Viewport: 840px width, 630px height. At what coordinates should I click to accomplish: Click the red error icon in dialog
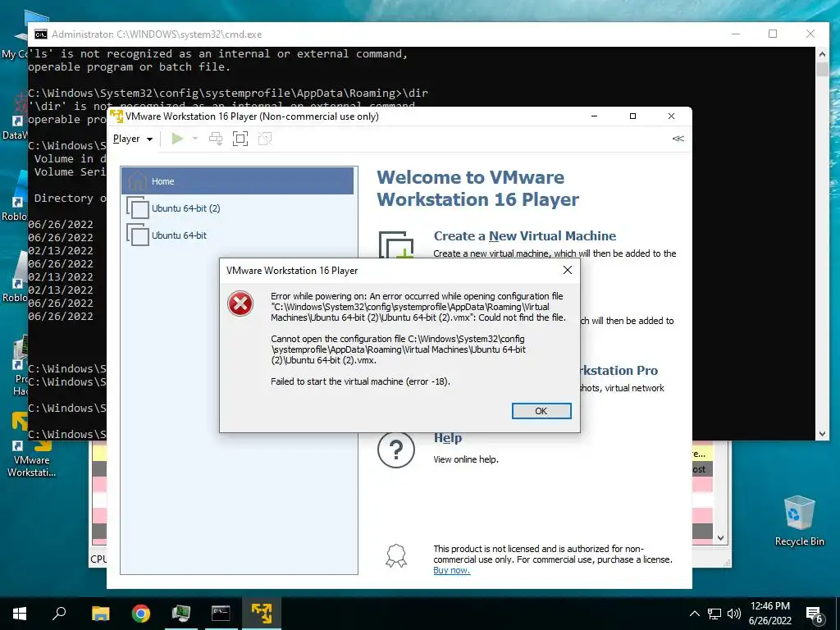pyautogui.click(x=240, y=304)
